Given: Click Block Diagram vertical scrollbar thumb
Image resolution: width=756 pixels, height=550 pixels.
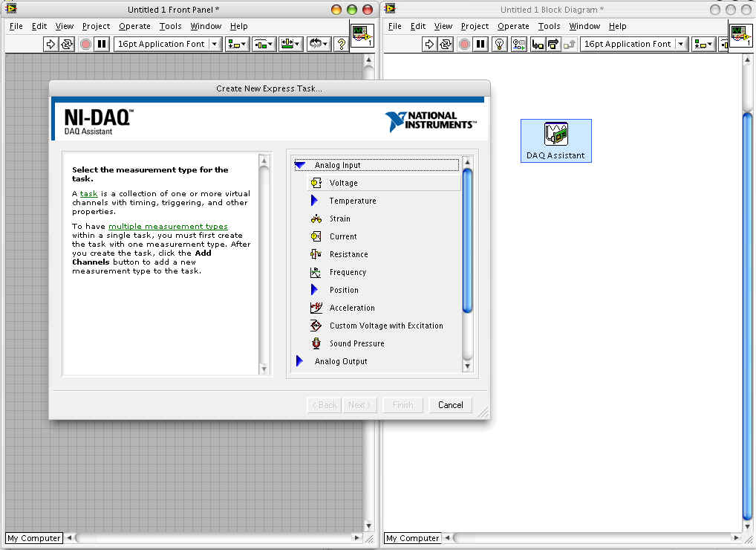Looking at the screenshot, I should [747, 317].
